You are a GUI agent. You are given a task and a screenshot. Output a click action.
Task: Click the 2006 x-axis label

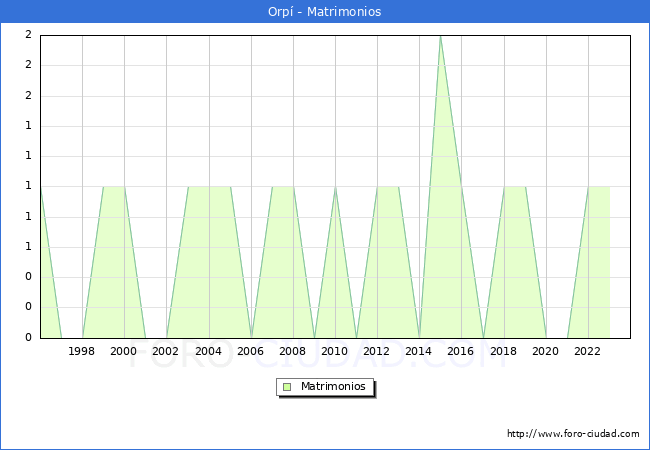point(250,351)
